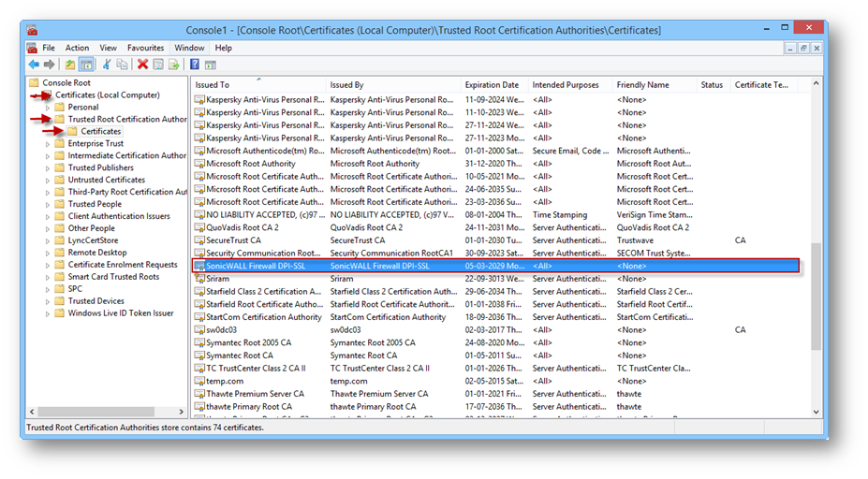
Task: Open the Favourites menu
Action: 145,48
